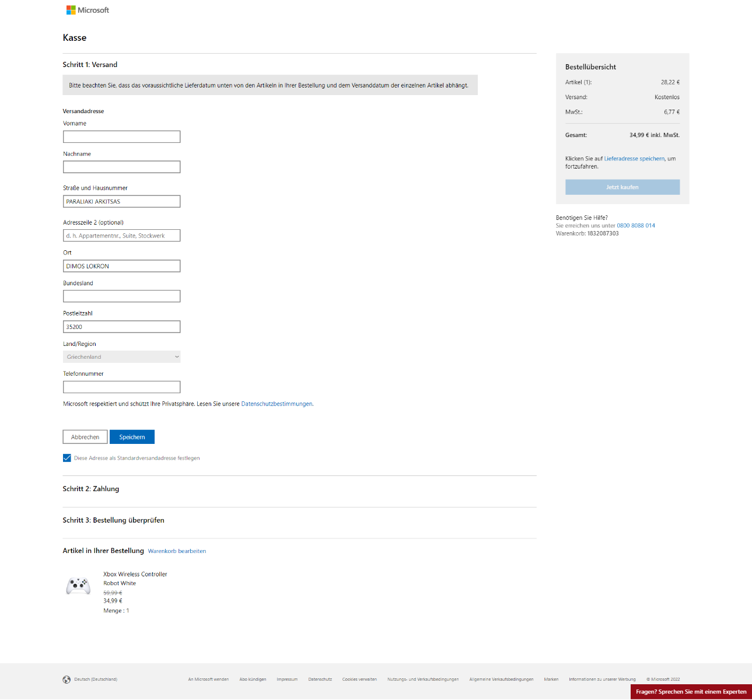Click the Postleitzahl input field

tap(121, 327)
